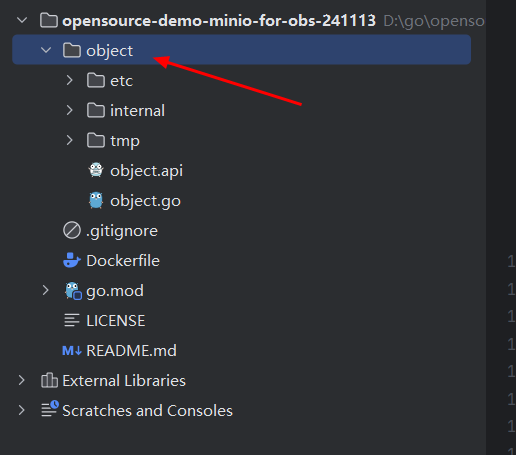The image size is (516, 455).
Task: Click the object.go Go file icon
Action: tap(96, 200)
